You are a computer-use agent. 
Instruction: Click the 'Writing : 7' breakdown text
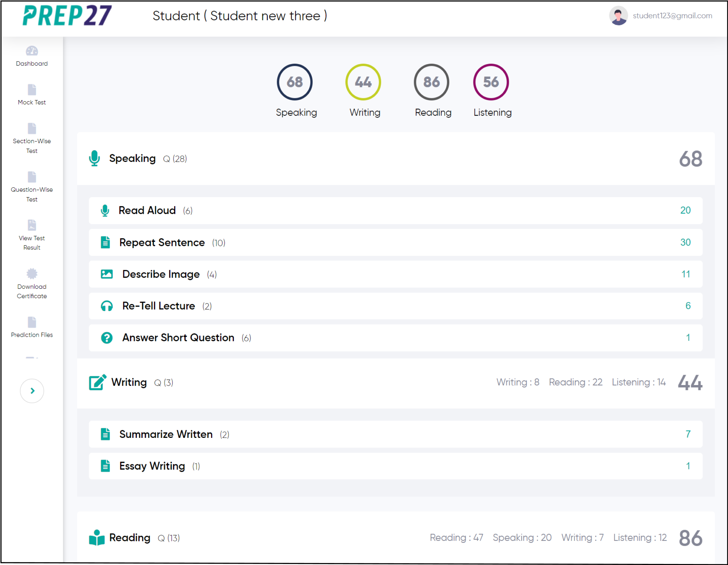pyautogui.click(x=582, y=538)
